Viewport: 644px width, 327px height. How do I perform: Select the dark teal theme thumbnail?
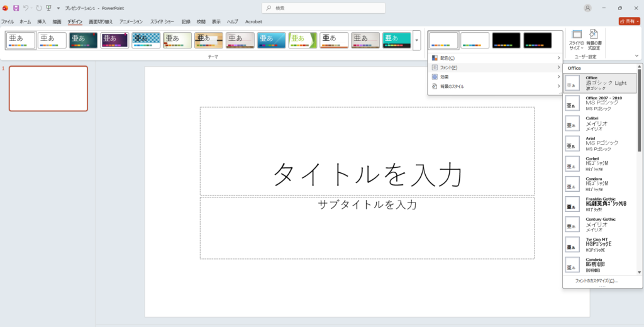(x=84, y=40)
